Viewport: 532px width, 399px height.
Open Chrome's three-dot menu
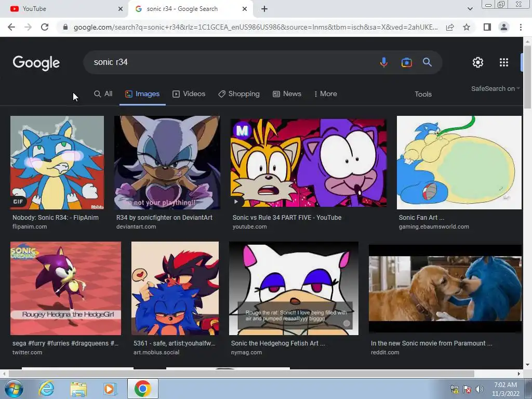(x=521, y=27)
